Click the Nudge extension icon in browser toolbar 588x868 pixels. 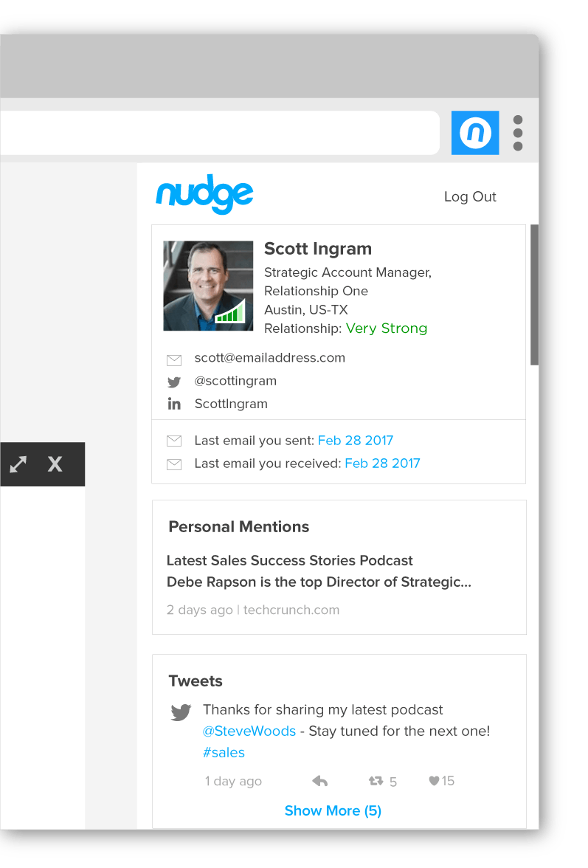[x=475, y=133]
